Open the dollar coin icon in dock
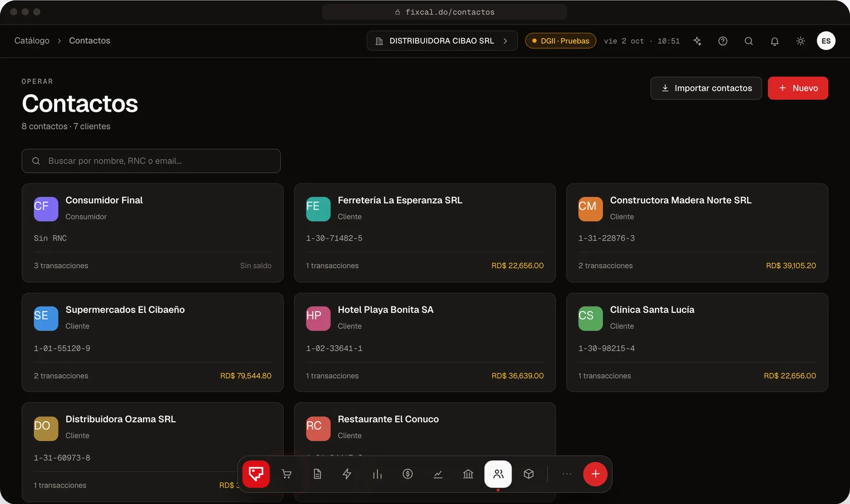The image size is (850, 504). 407,474
